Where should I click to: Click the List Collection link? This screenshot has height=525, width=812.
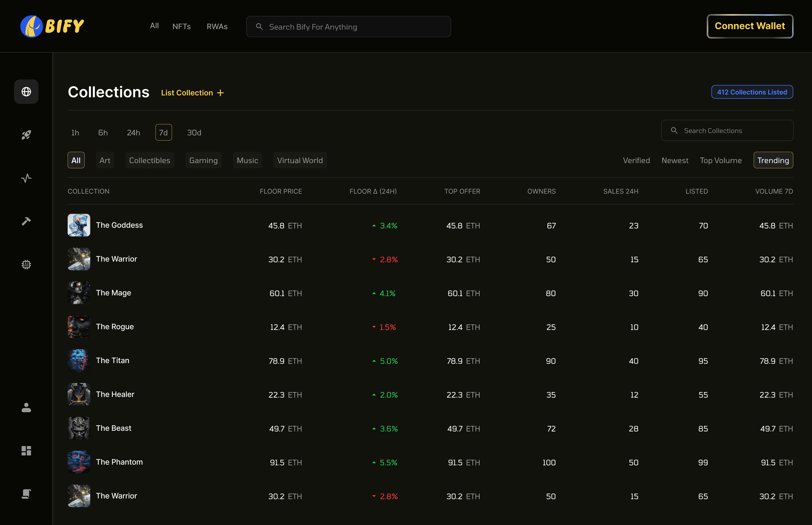click(192, 93)
